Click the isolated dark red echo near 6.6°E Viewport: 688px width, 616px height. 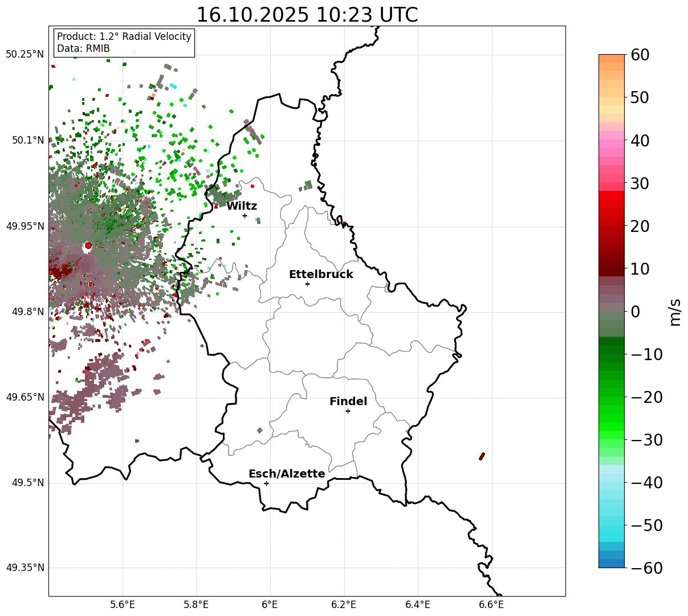[x=482, y=456]
